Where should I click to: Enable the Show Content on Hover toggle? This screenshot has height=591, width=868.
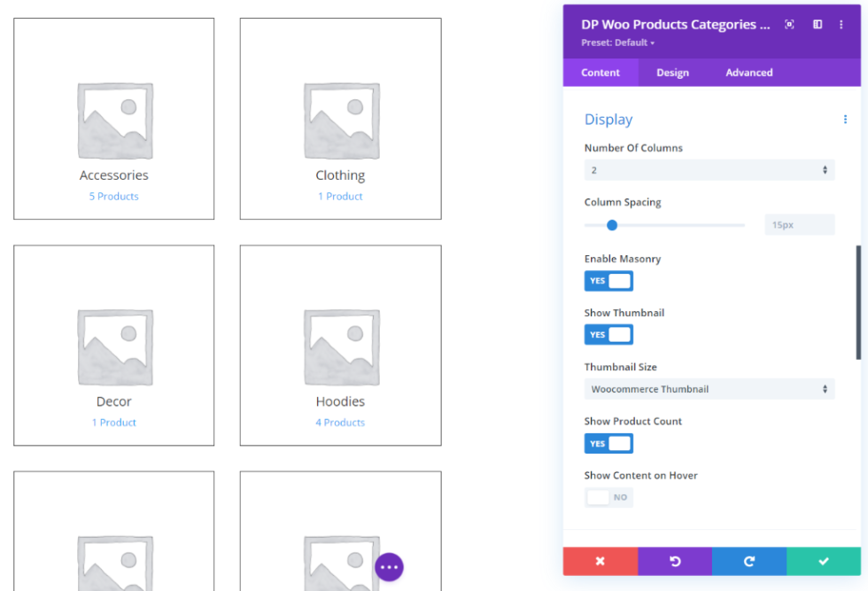(x=608, y=497)
